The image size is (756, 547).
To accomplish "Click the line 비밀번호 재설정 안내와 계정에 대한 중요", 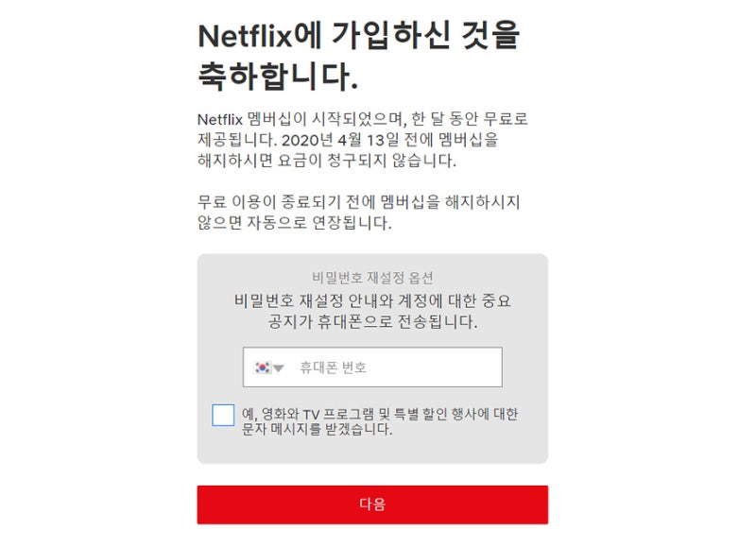I will tap(372, 301).
